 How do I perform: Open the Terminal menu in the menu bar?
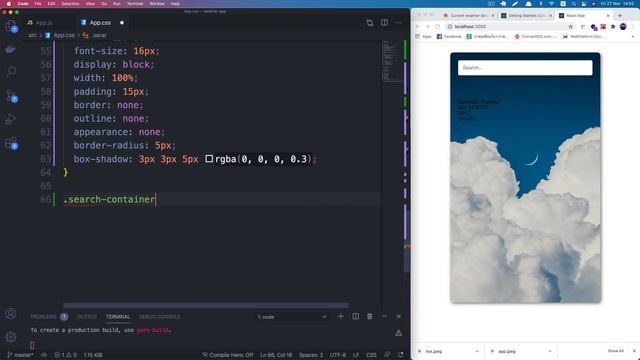coord(135,3)
